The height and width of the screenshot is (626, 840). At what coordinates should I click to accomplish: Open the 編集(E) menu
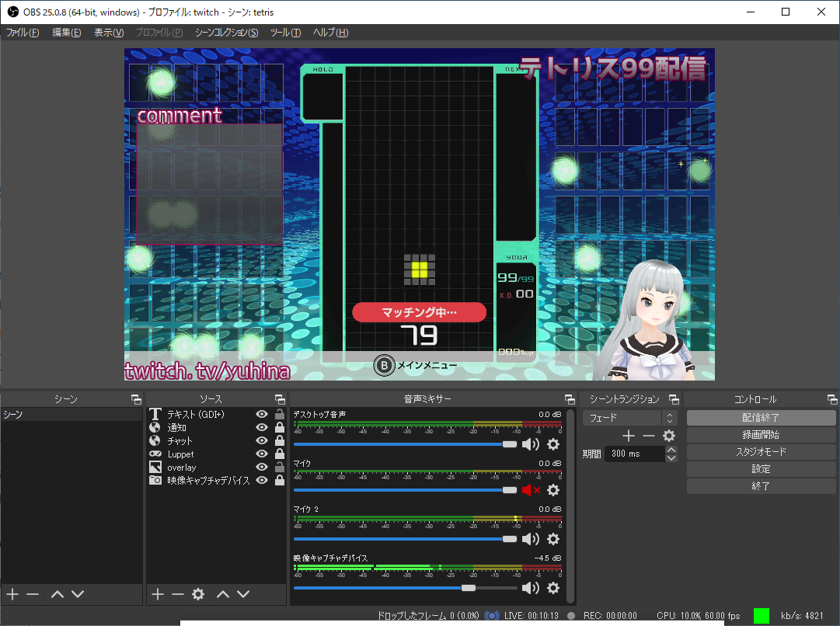pyautogui.click(x=66, y=33)
